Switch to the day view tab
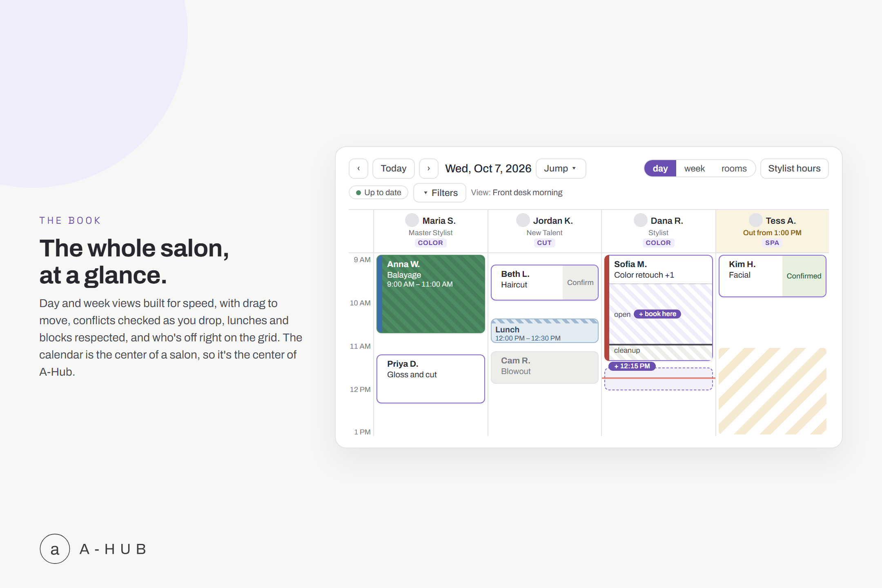Viewport: 882px width, 588px height. pos(660,169)
